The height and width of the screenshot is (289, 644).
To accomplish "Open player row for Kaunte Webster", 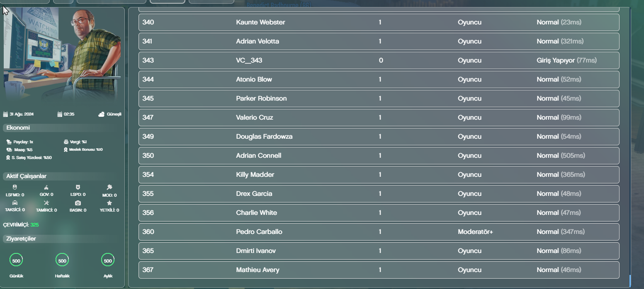I will [x=379, y=22].
